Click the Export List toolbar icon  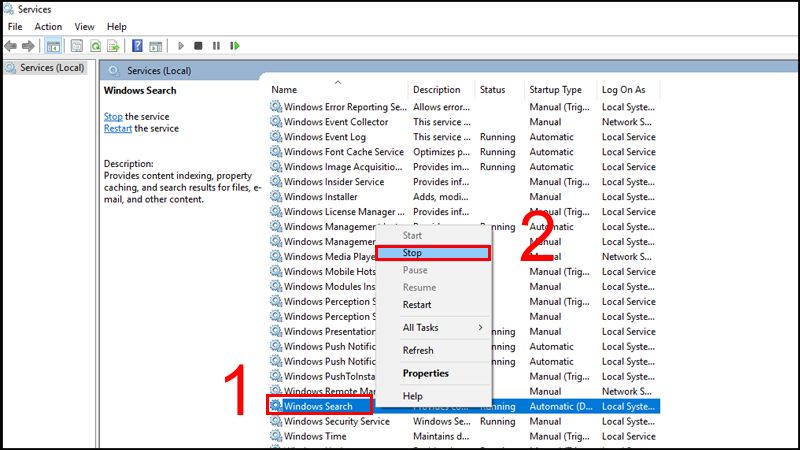pos(115,46)
